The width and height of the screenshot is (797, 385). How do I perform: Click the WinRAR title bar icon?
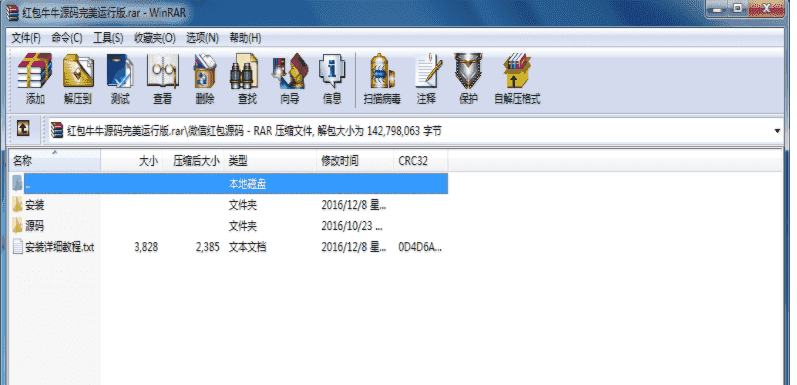[x=12, y=12]
